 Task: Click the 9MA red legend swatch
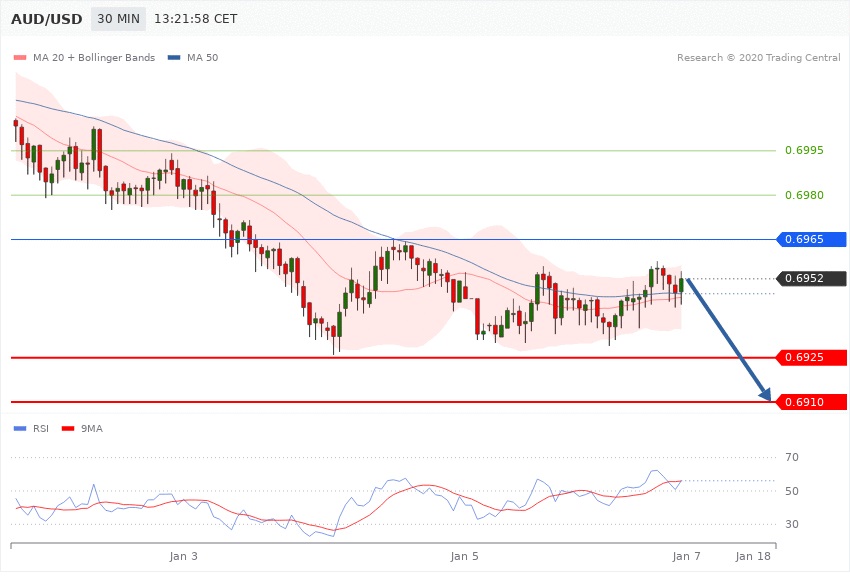pyautogui.click(x=68, y=428)
